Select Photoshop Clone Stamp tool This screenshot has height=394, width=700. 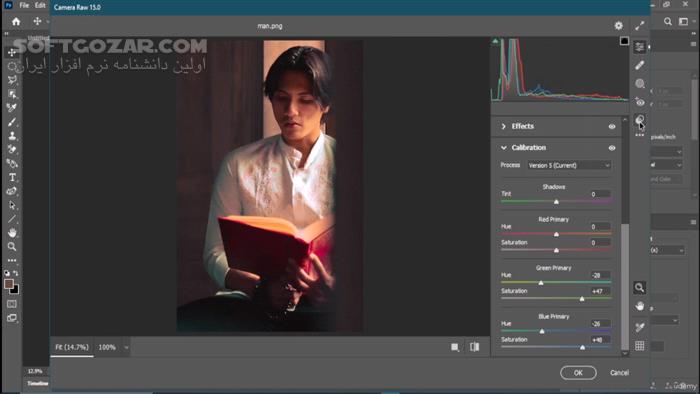(x=12, y=136)
